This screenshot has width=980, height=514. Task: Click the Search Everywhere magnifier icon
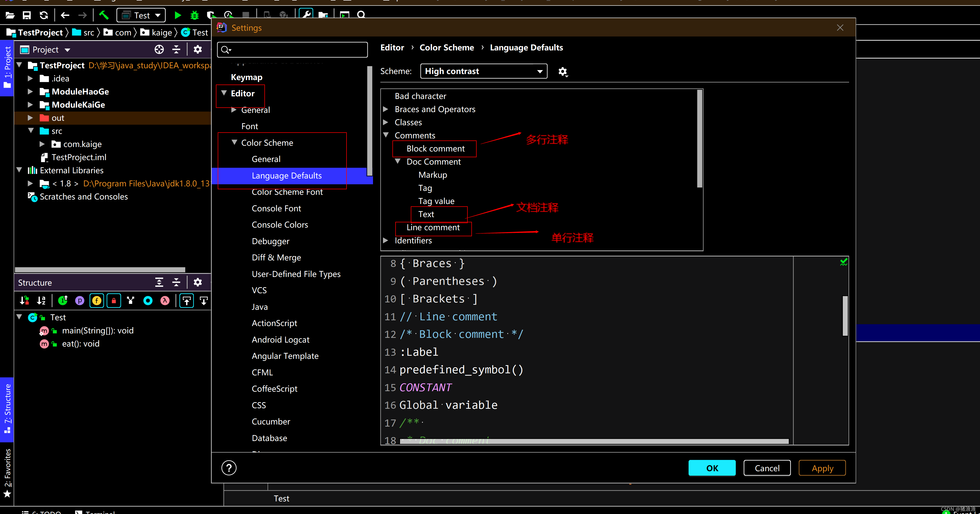tap(361, 14)
